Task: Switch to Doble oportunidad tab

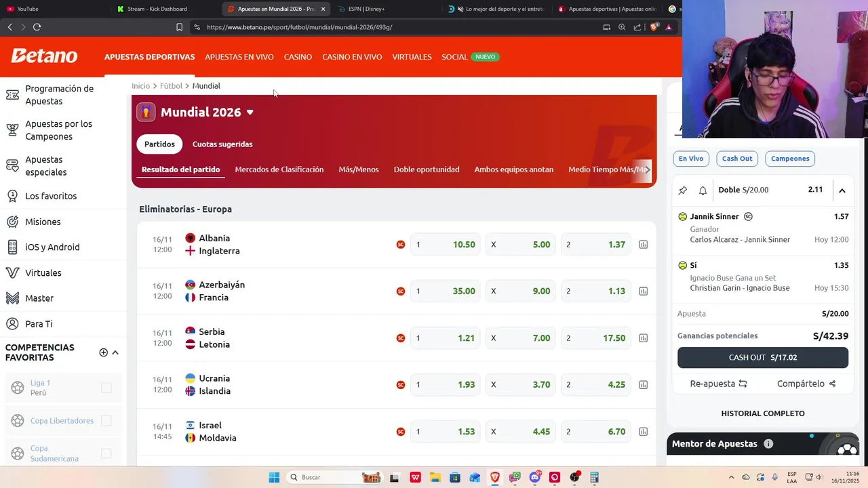Action: coord(427,169)
